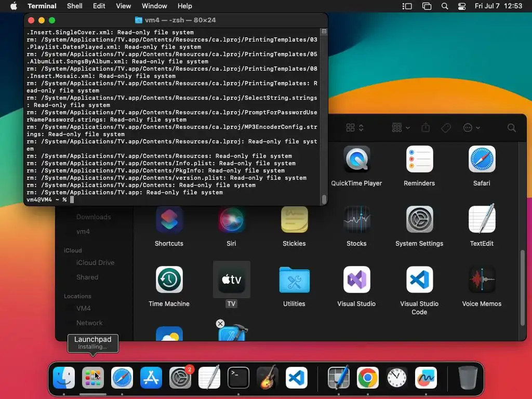Launch Google Chrome from the Dock
532x399 pixels.
tap(368, 378)
